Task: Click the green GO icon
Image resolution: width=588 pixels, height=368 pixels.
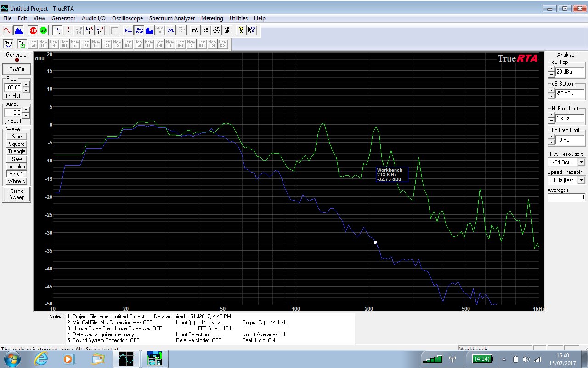Action: [43, 30]
